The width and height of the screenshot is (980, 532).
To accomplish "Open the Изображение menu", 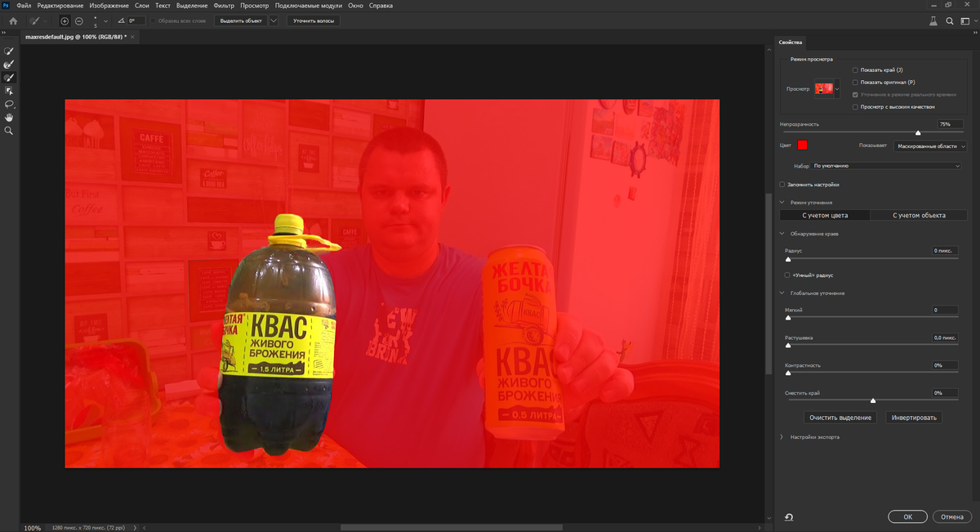I will click(109, 6).
